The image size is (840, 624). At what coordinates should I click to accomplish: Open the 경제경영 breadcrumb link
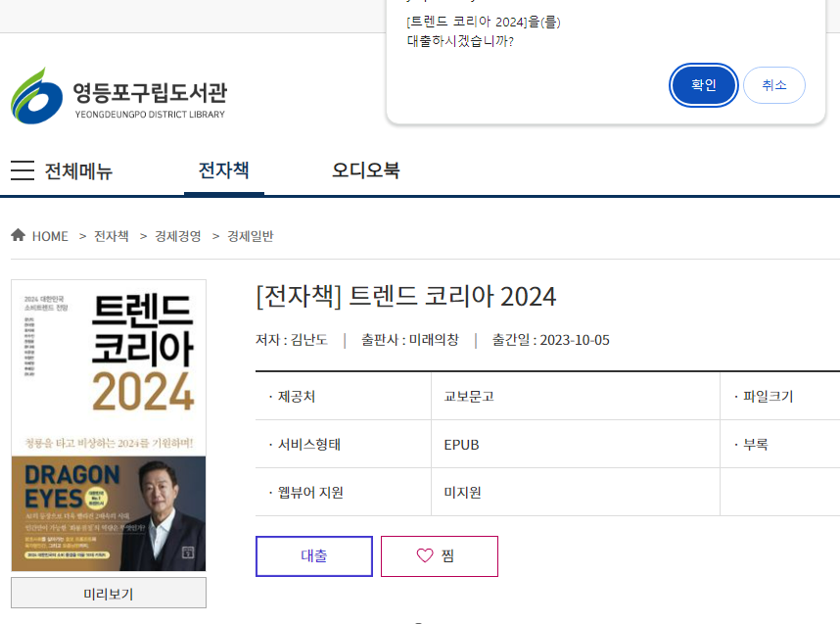click(x=178, y=236)
